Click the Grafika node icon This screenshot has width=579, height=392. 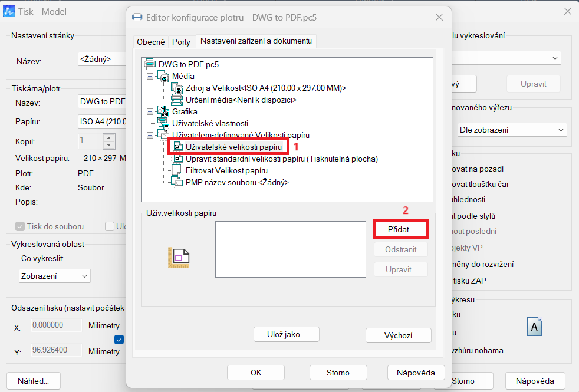(163, 111)
